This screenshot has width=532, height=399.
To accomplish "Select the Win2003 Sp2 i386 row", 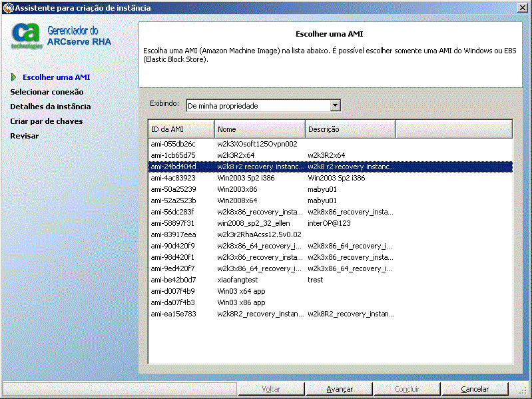I will [246, 178].
